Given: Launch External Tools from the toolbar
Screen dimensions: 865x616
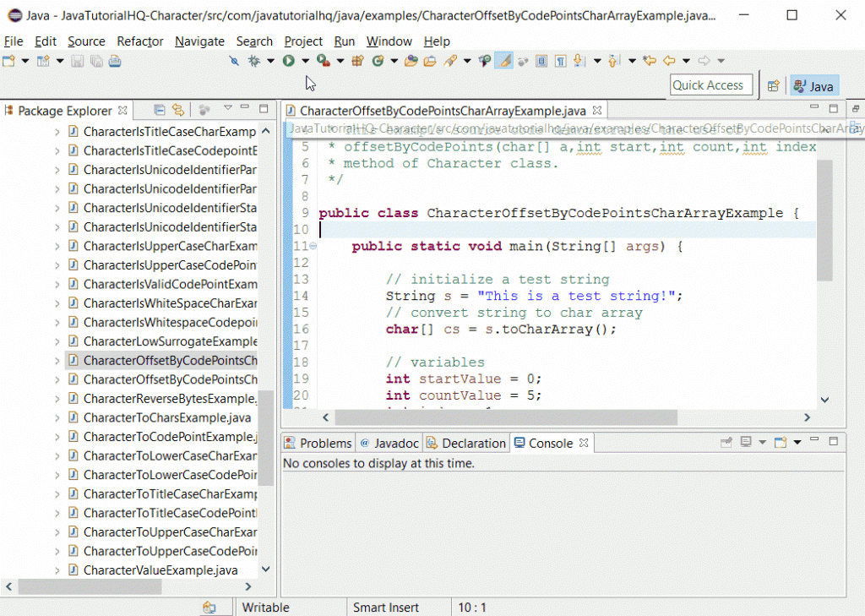Looking at the screenshot, I should click(322, 61).
